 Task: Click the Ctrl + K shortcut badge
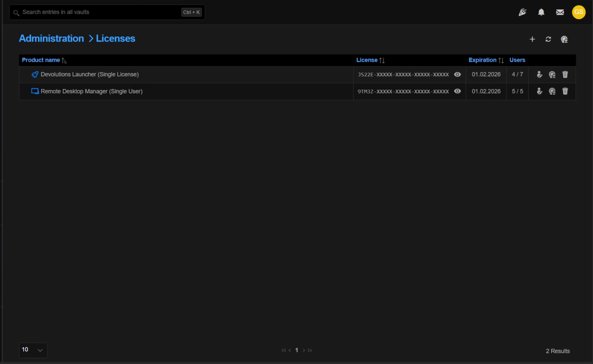pos(191,12)
